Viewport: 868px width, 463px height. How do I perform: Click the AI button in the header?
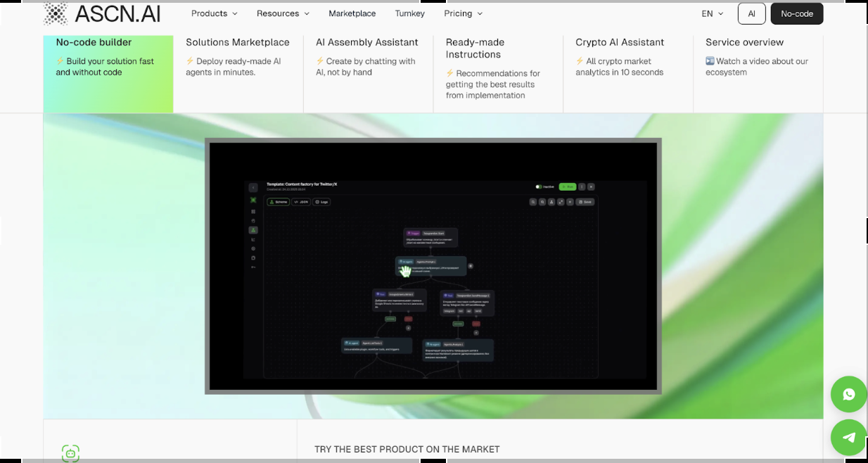[x=751, y=13]
